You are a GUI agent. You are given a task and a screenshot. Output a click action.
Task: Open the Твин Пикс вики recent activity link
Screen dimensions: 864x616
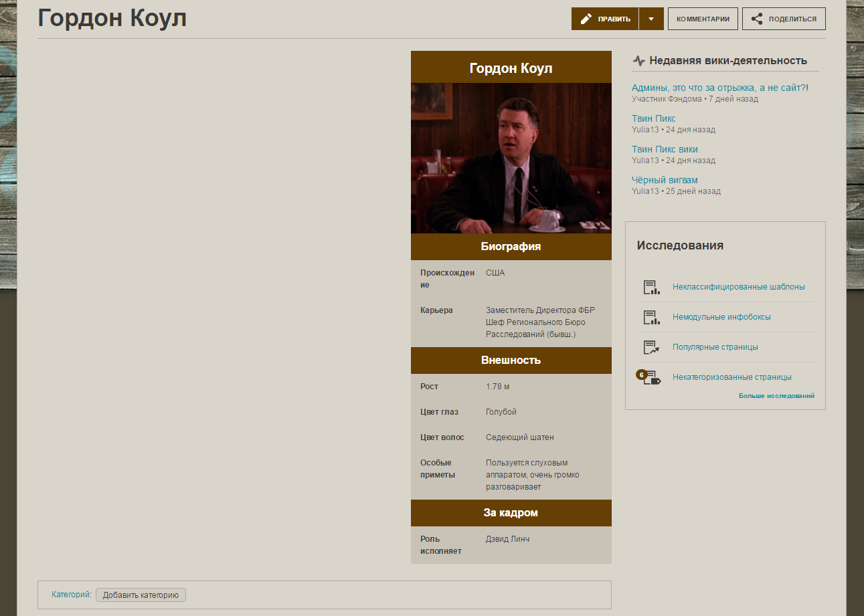(665, 149)
